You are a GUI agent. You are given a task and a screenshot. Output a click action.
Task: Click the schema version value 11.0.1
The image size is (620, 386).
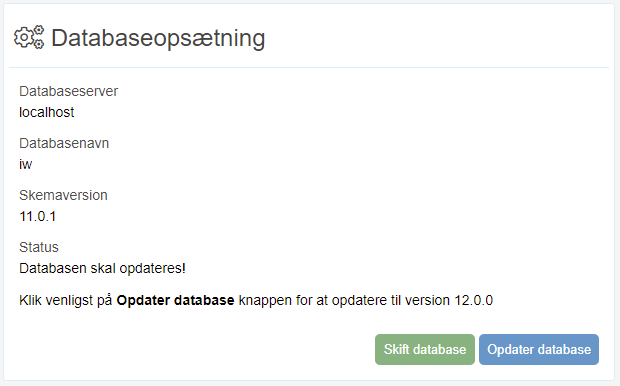point(38,216)
